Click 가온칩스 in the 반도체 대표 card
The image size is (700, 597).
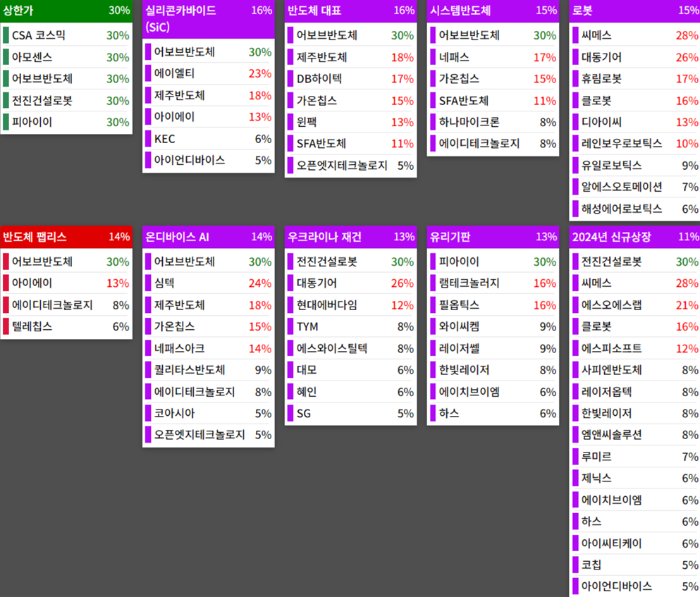pos(351,101)
